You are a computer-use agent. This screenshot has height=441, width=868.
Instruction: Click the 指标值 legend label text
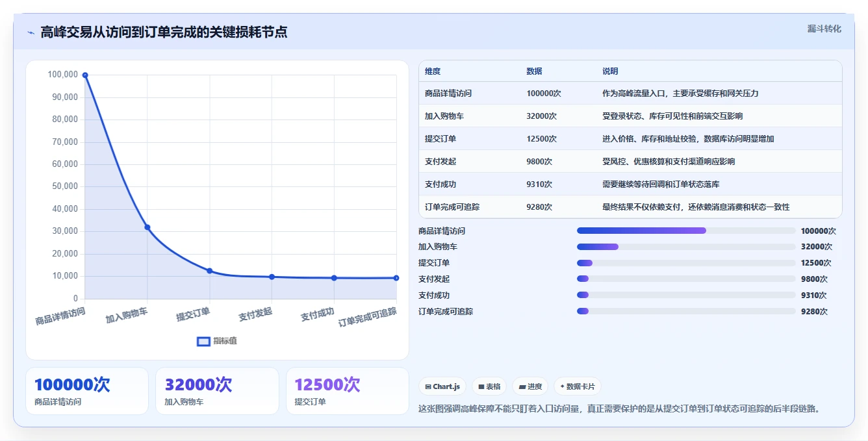[x=225, y=341]
